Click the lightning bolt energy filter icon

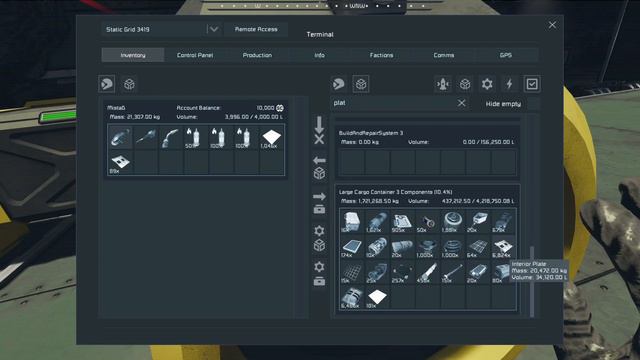click(x=509, y=84)
